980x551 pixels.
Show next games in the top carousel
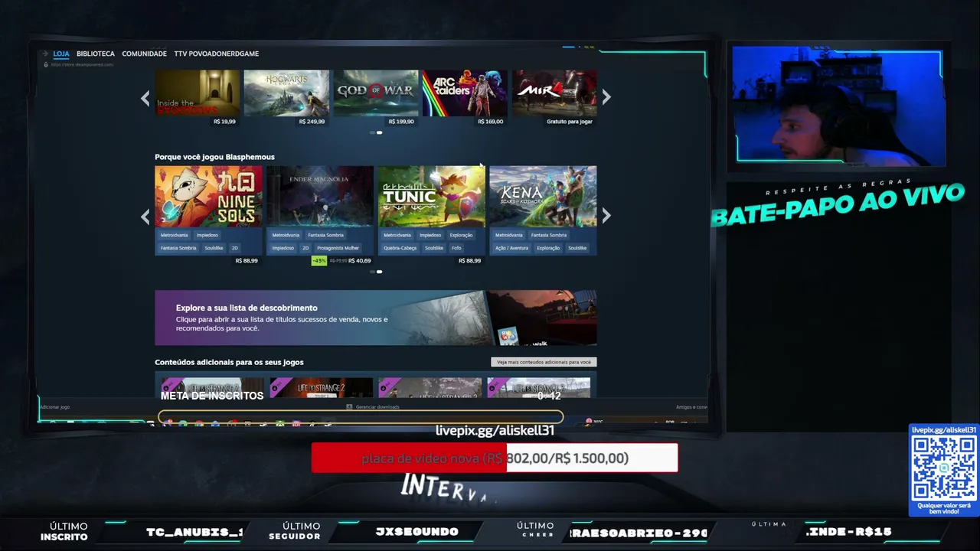(x=606, y=97)
